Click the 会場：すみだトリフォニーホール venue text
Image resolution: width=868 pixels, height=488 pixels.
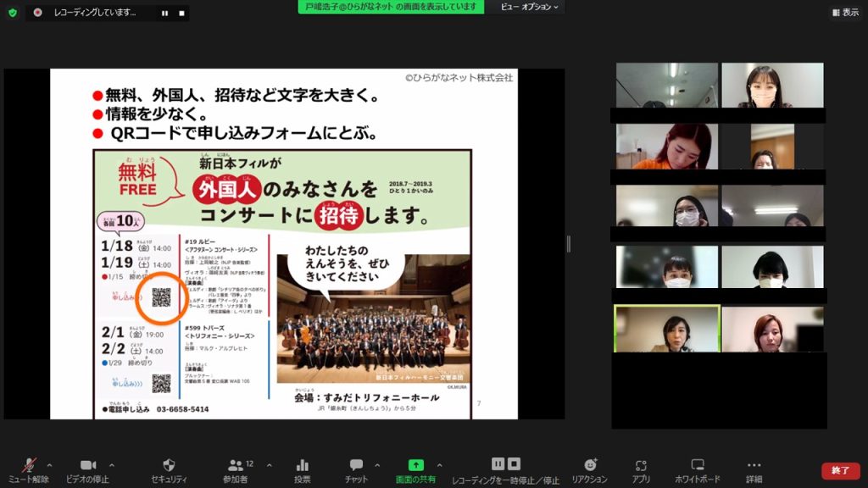click(x=367, y=398)
